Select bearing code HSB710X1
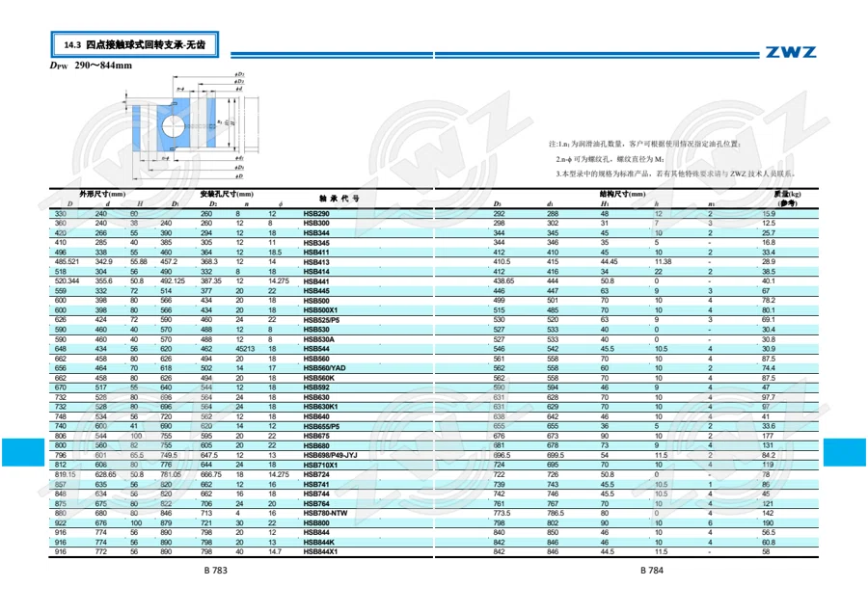The width and height of the screenshot is (868, 614). point(320,466)
